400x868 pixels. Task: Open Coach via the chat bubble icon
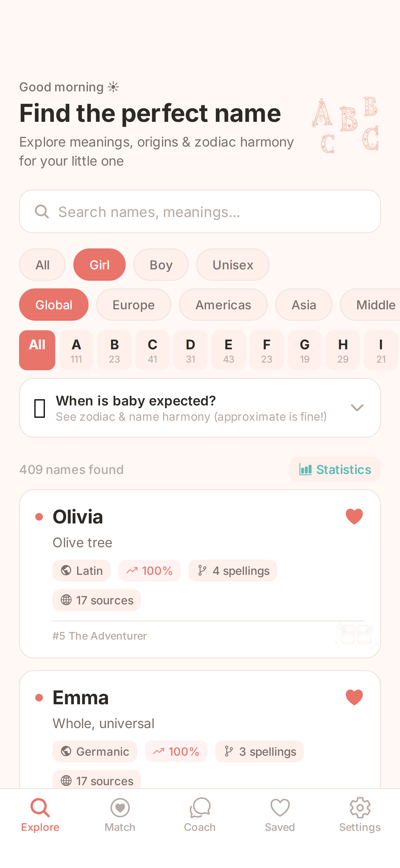click(x=200, y=807)
